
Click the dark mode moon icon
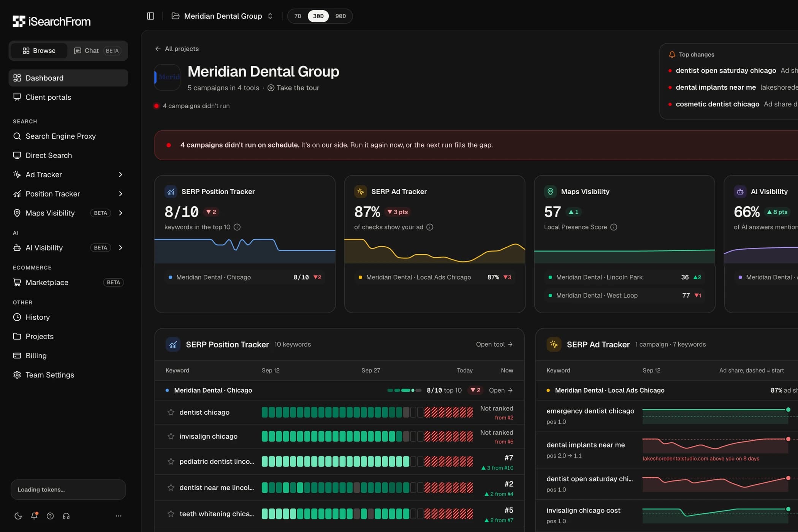(18, 516)
